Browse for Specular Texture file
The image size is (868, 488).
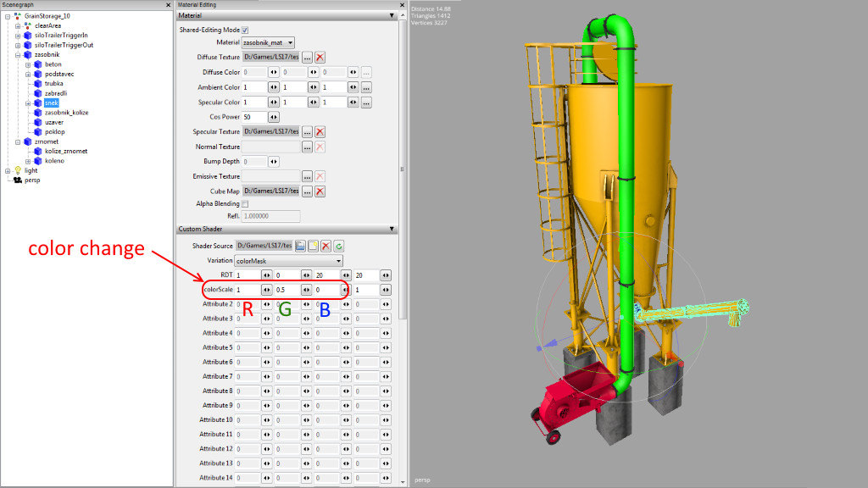coord(307,132)
